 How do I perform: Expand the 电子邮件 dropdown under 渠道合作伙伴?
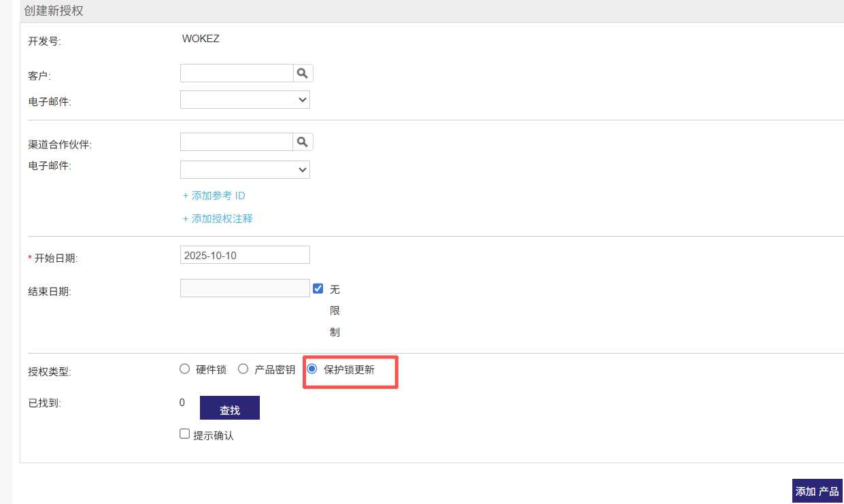[245, 169]
